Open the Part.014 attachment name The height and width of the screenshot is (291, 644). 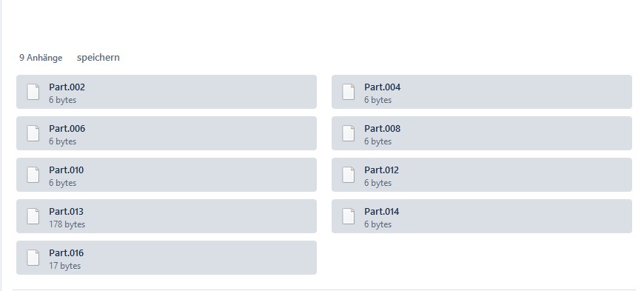coord(381,212)
